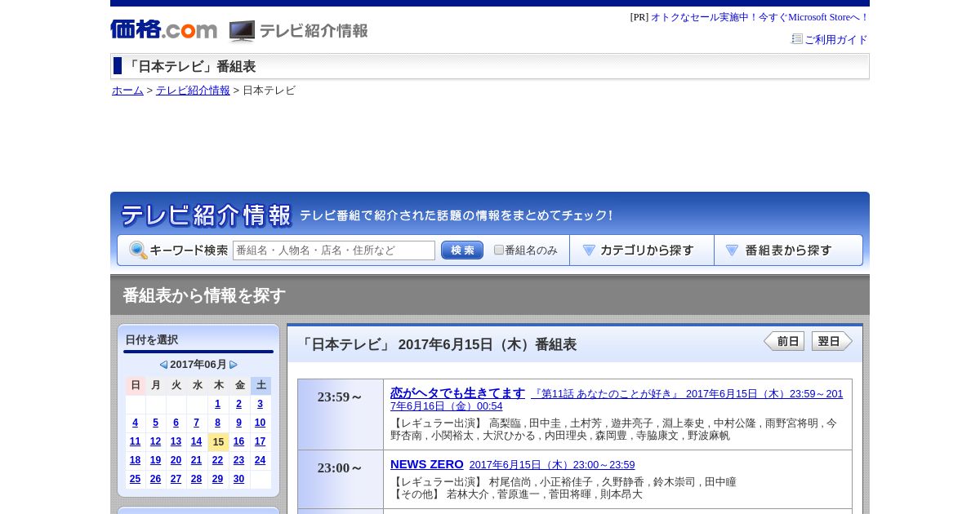Select June 24 in the calendar
980x514 pixels.
[x=260, y=460]
